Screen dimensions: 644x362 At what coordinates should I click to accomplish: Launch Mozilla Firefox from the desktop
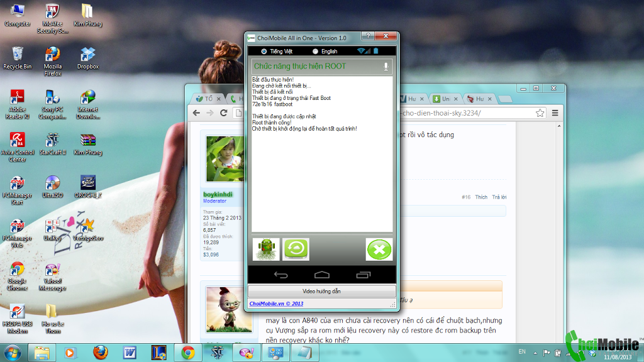(x=53, y=62)
